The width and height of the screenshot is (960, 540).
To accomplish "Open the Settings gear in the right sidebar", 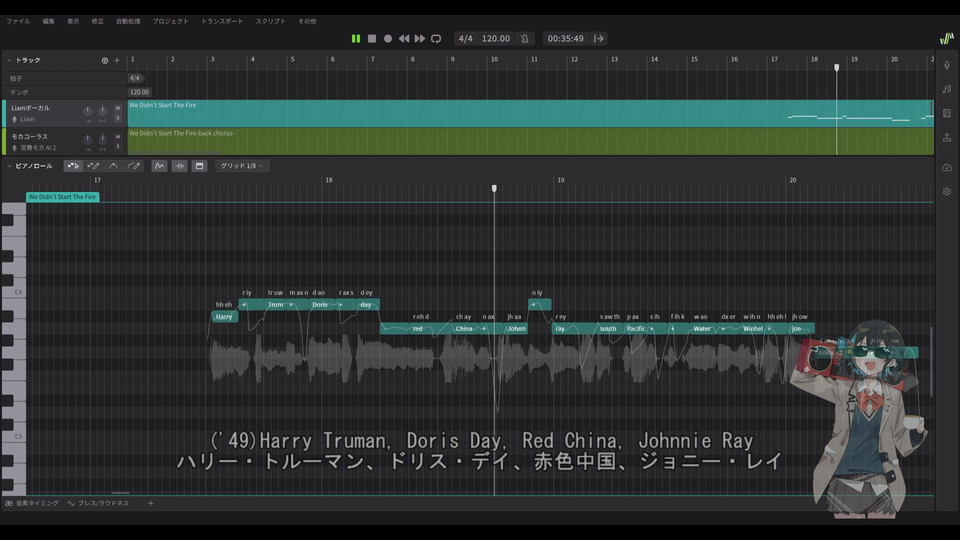I will click(947, 191).
